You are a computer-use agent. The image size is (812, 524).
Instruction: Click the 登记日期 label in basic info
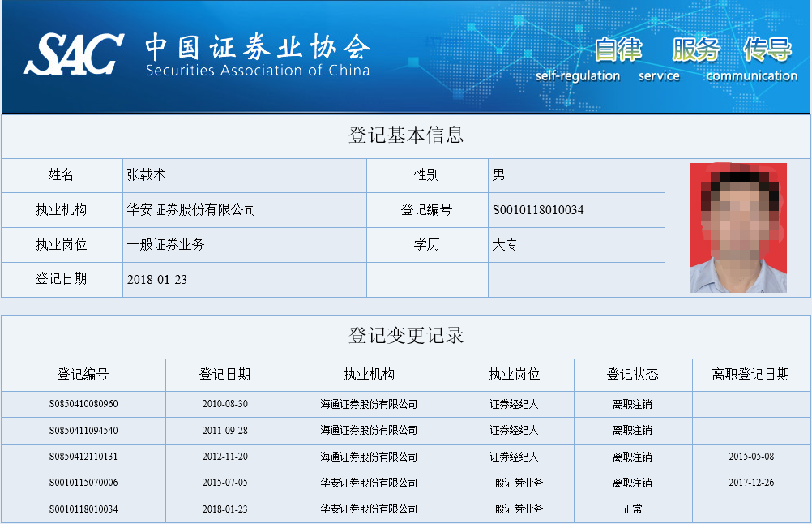tap(61, 279)
